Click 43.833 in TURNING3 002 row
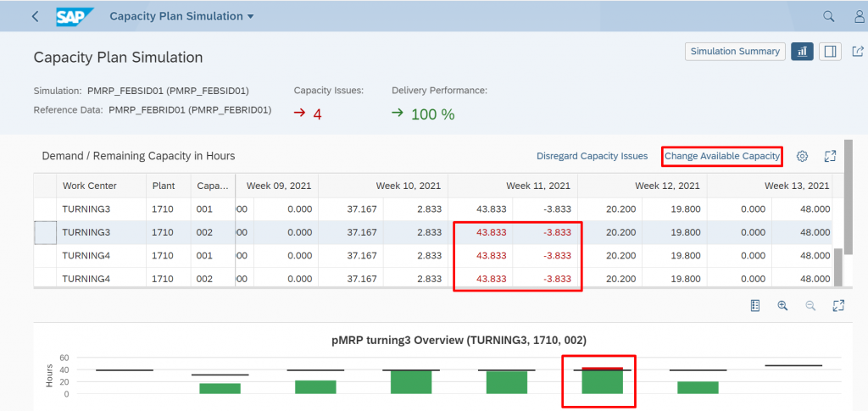Screen dimensions: 868x411 click(491, 232)
